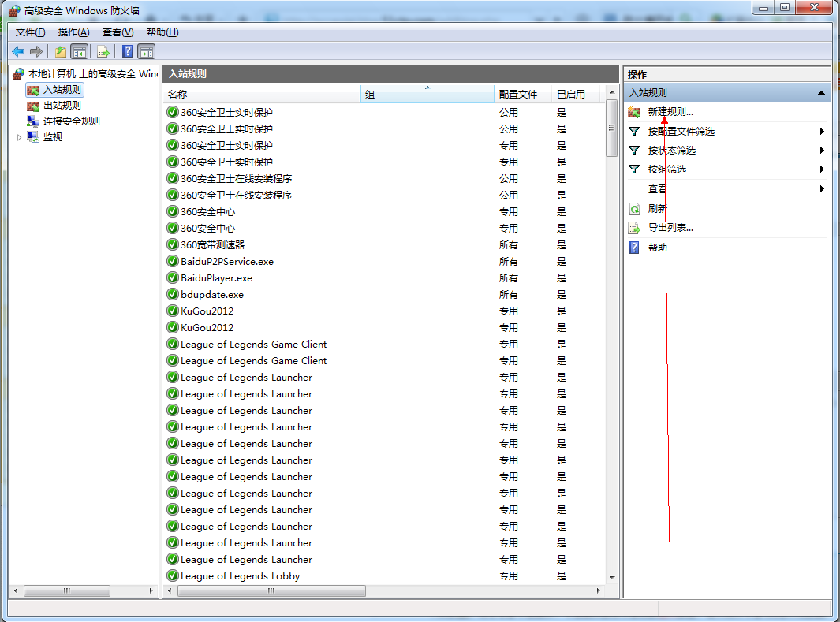Click the 监视 monitor icon in tree
840x622 pixels.
(x=33, y=137)
